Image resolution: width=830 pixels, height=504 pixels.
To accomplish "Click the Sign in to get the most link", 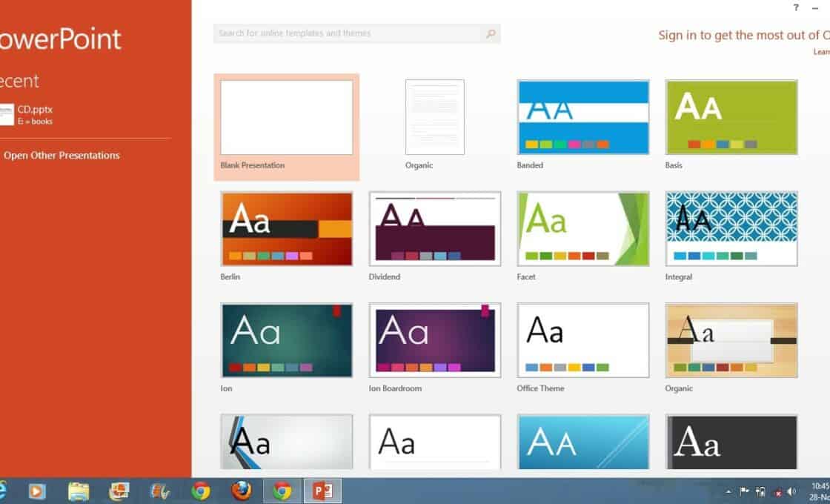I will (744, 36).
